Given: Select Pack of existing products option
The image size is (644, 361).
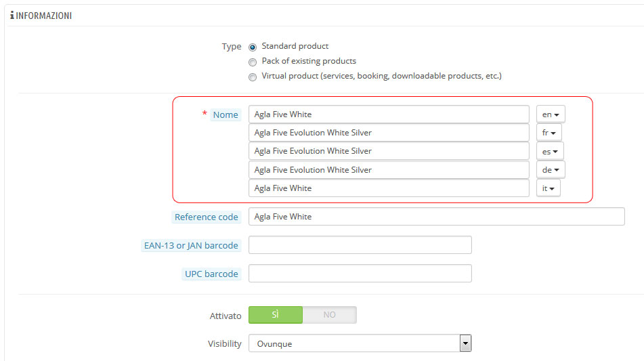Looking at the screenshot, I should click(253, 62).
